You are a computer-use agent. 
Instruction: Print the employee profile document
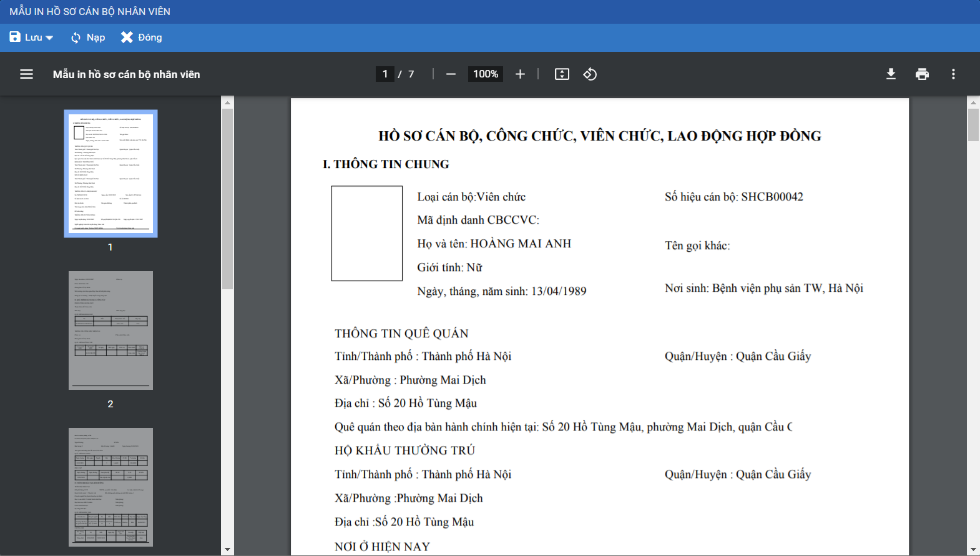point(922,74)
